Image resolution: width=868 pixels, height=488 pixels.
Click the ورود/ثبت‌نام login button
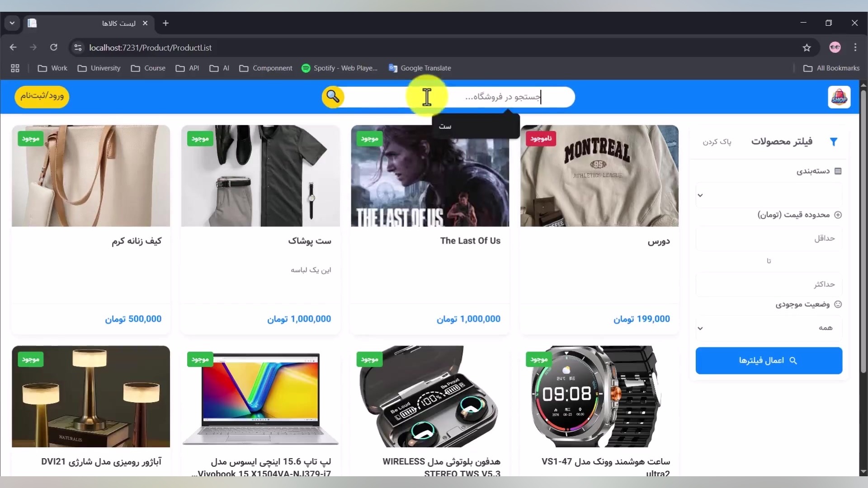42,96
